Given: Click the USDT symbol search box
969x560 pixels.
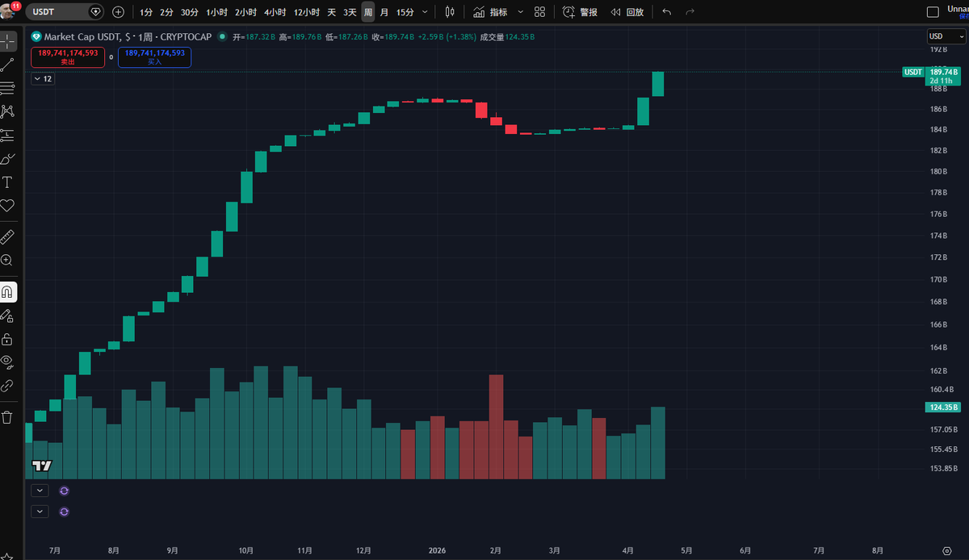Looking at the screenshot, I should [x=65, y=12].
